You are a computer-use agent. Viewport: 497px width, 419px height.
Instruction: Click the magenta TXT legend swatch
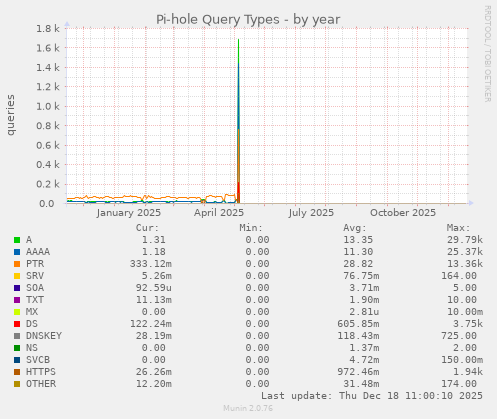(x=17, y=300)
